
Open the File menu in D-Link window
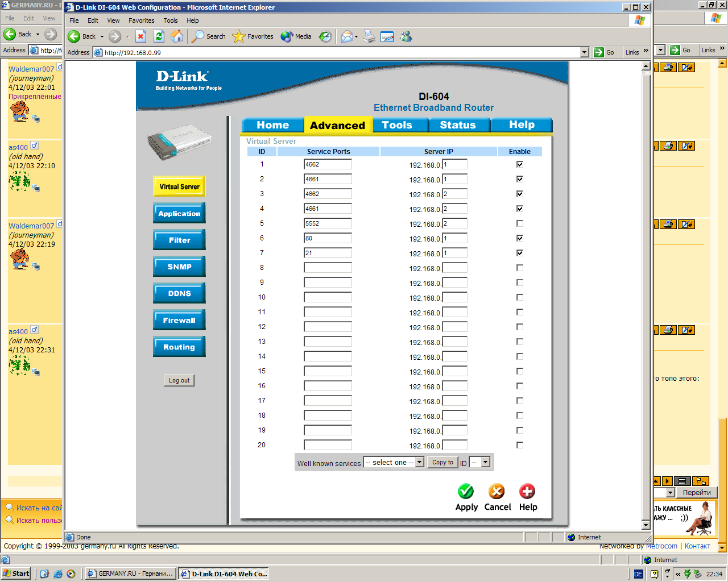[74, 20]
